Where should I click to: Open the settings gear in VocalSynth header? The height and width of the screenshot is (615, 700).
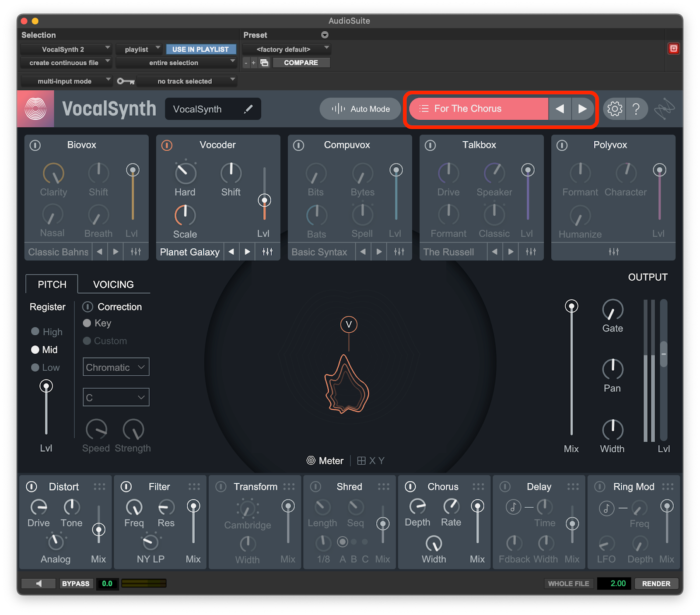coord(614,109)
